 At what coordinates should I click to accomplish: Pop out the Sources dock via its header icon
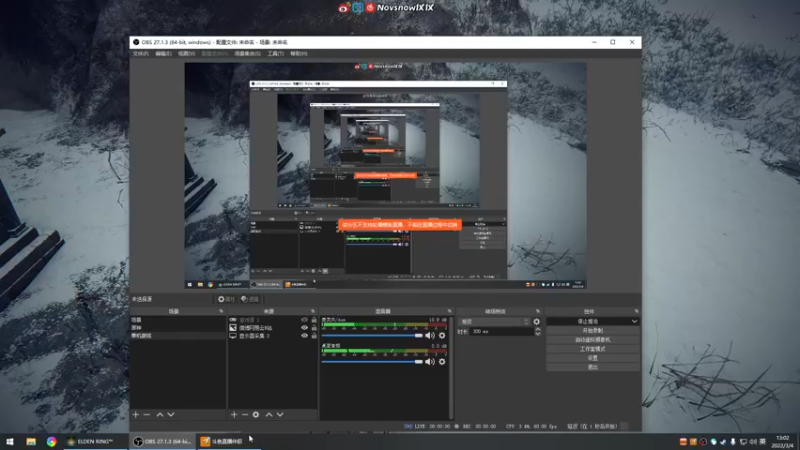[x=313, y=311]
